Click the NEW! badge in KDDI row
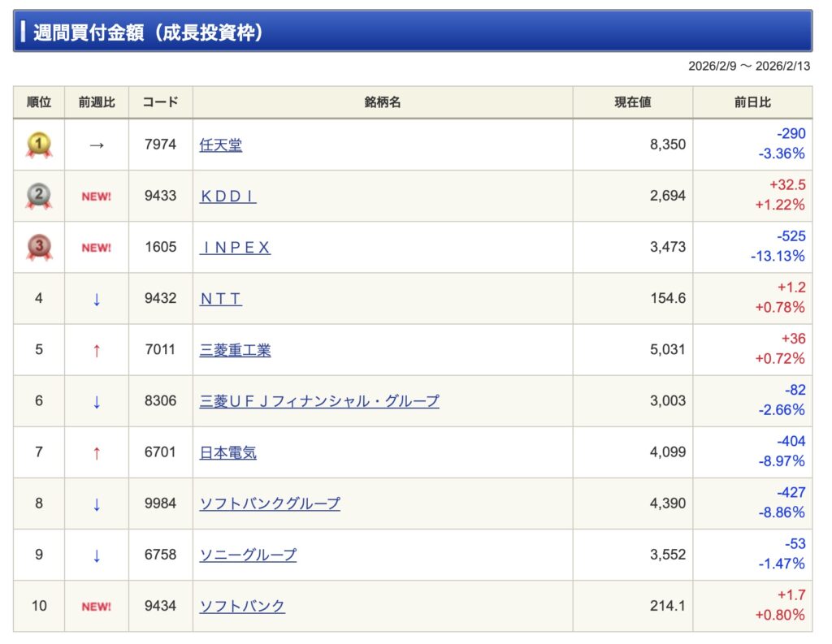Viewport: 832px width, 644px height. tap(96, 197)
